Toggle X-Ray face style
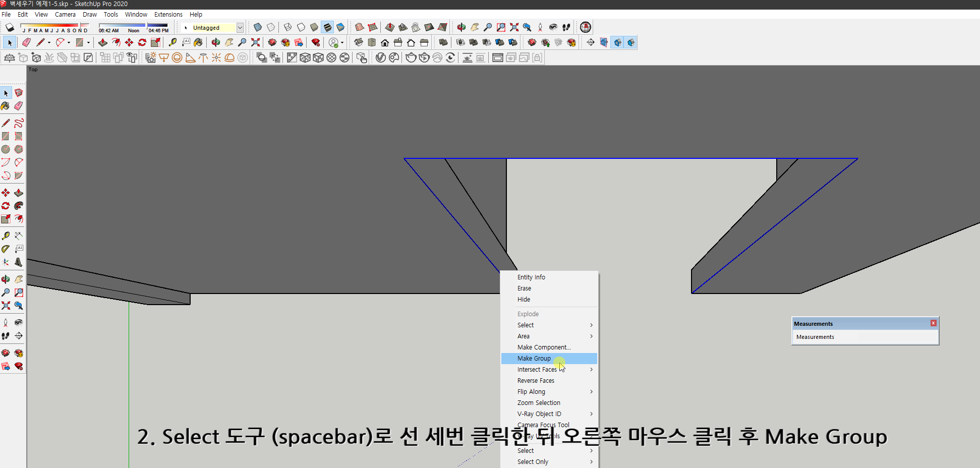The image size is (980, 468). tap(258, 27)
